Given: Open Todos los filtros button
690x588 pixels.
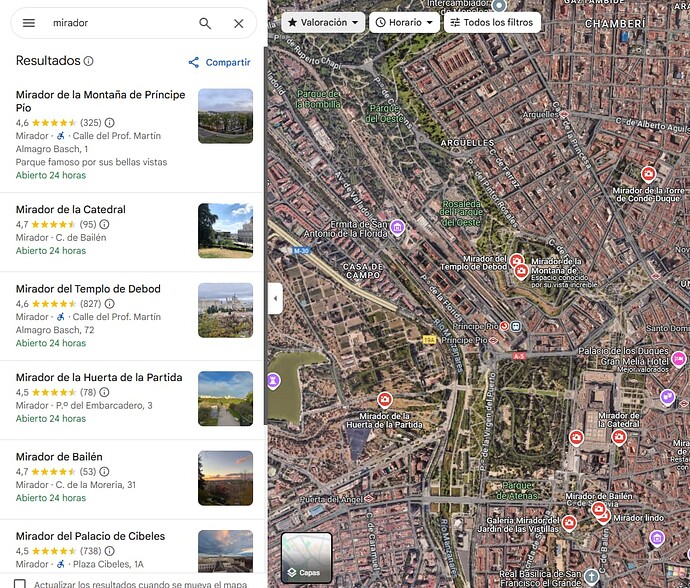Looking at the screenshot, I should [492, 22].
